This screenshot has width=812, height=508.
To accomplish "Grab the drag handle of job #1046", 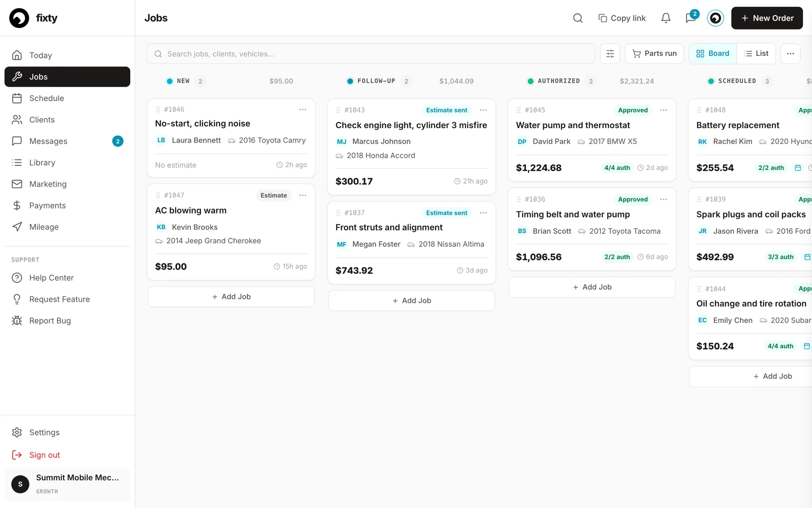I will click(x=158, y=110).
